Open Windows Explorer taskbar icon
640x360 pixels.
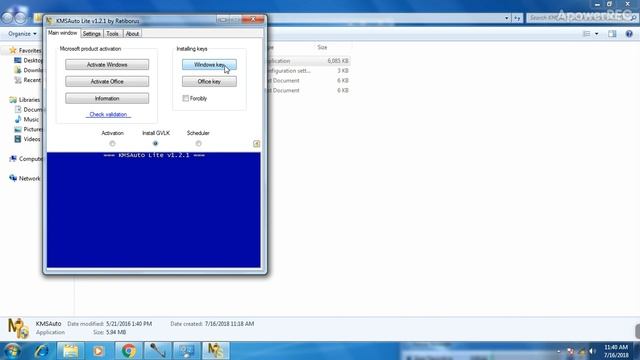click(71, 351)
